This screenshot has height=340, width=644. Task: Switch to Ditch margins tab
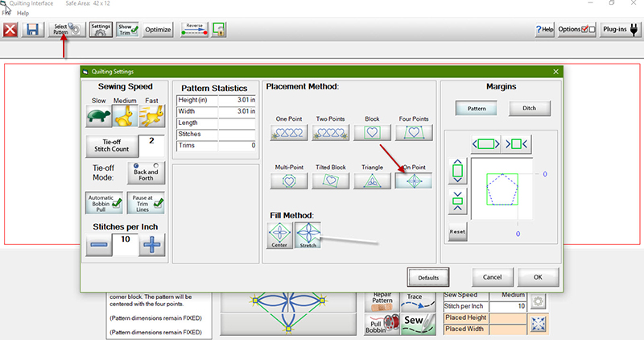(530, 109)
